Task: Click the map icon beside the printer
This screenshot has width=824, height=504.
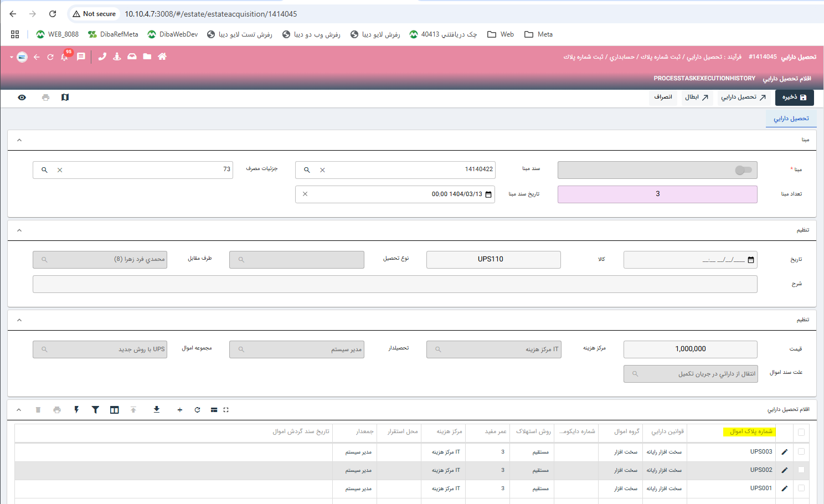Action: pos(65,97)
